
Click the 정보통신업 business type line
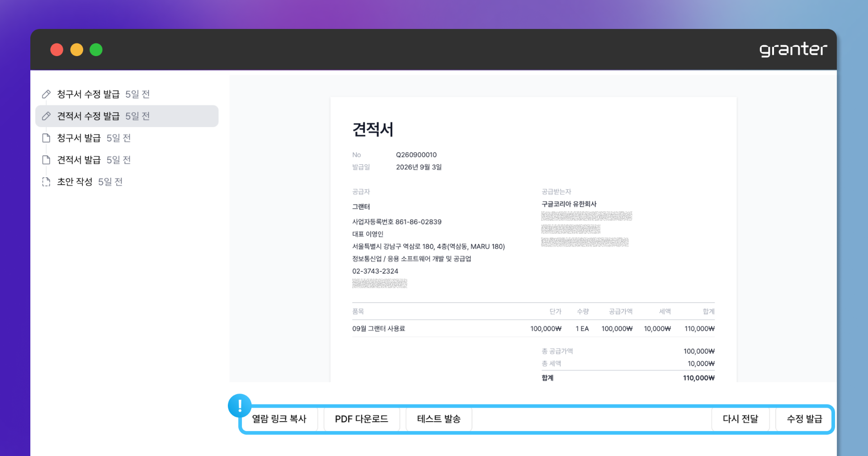(x=412, y=259)
